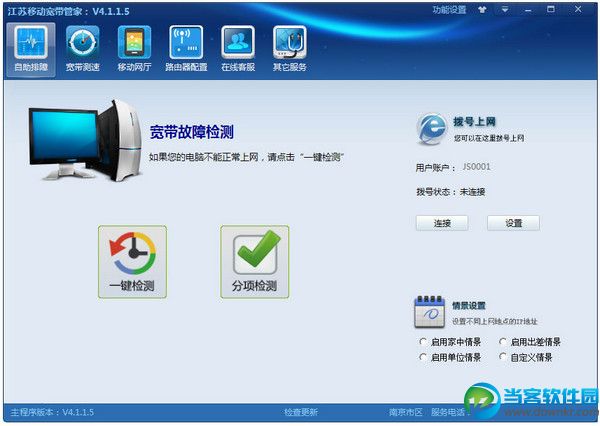Click the 连接 connect button
The image size is (600, 426).
click(442, 223)
